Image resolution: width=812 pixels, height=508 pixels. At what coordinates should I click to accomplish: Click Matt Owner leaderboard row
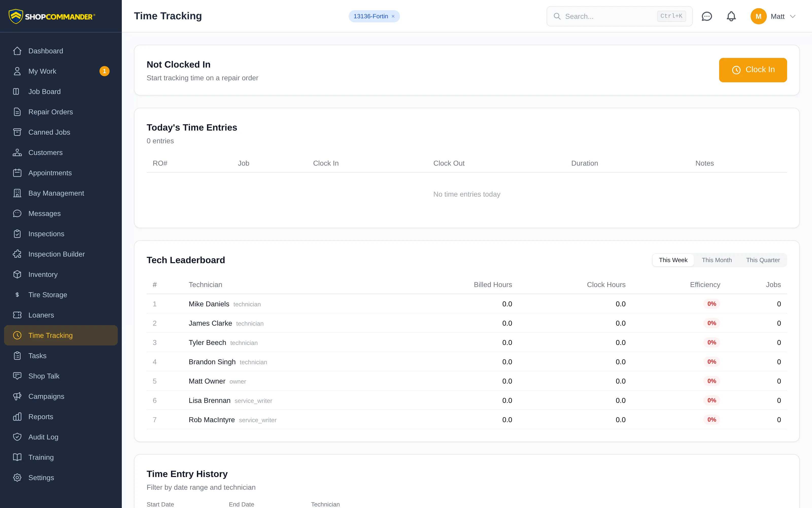[x=466, y=381]
